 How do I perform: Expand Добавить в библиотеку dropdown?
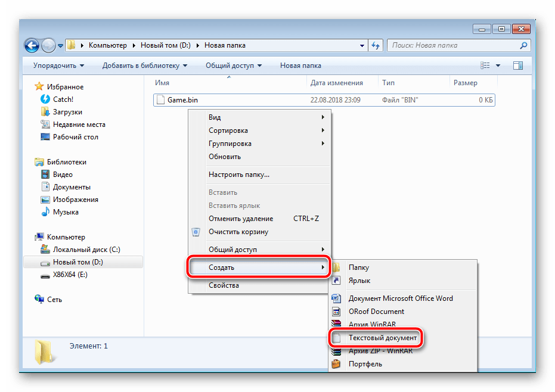coord(144,66)
